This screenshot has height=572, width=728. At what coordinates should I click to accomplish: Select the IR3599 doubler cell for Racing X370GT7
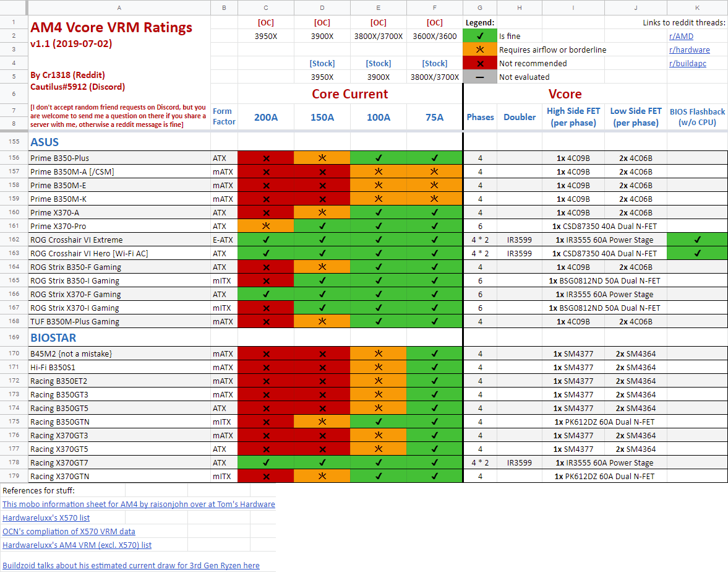point(520,462)
